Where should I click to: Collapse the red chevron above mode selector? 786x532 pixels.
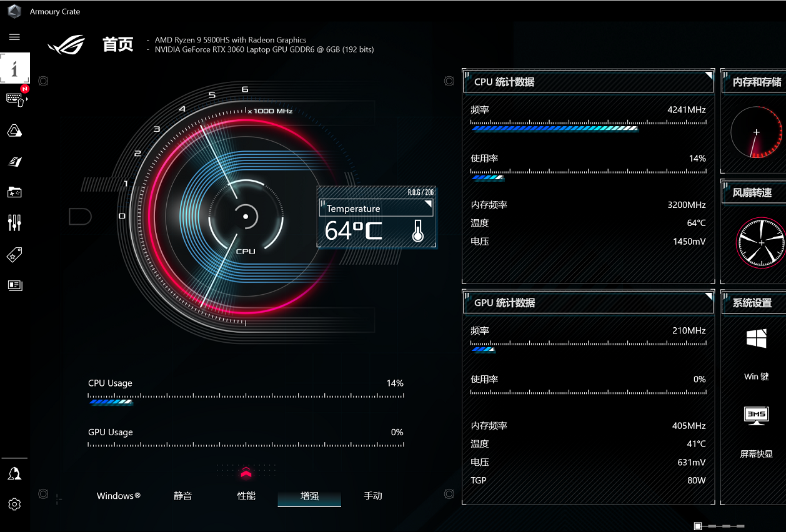(x=246, y=473)
